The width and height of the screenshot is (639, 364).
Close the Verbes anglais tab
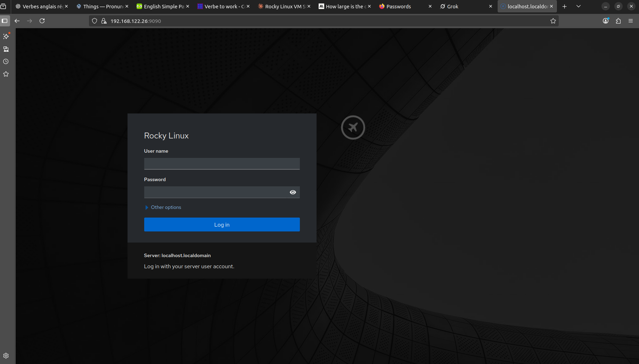[x=66, y=6]
